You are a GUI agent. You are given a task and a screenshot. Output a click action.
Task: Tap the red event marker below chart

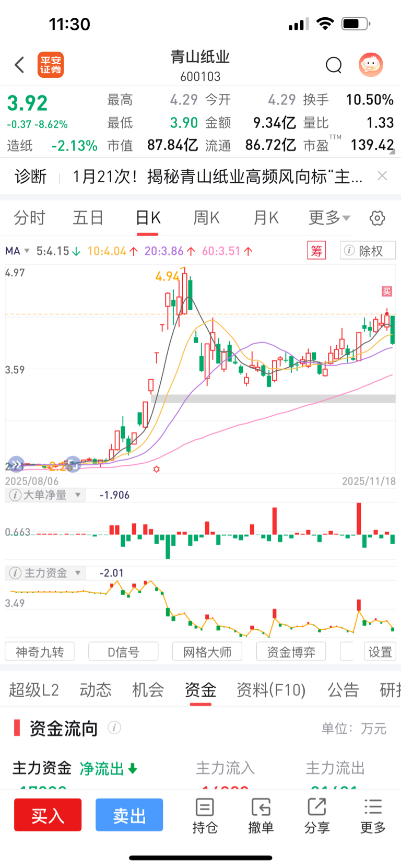click(156, 469)
